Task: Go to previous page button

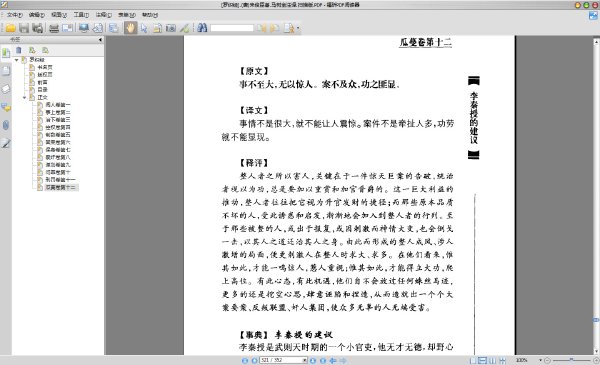Action: tap(254, 360)
